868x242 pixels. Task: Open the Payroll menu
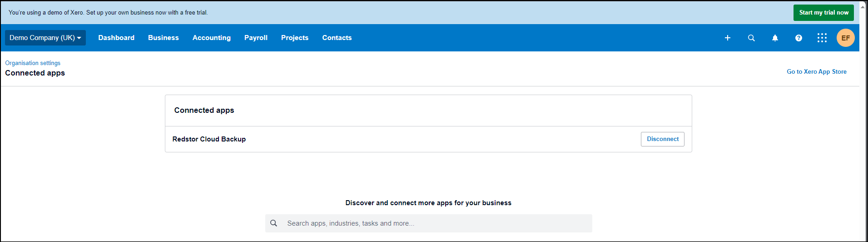pyautogui.click(x=256, y=38)
